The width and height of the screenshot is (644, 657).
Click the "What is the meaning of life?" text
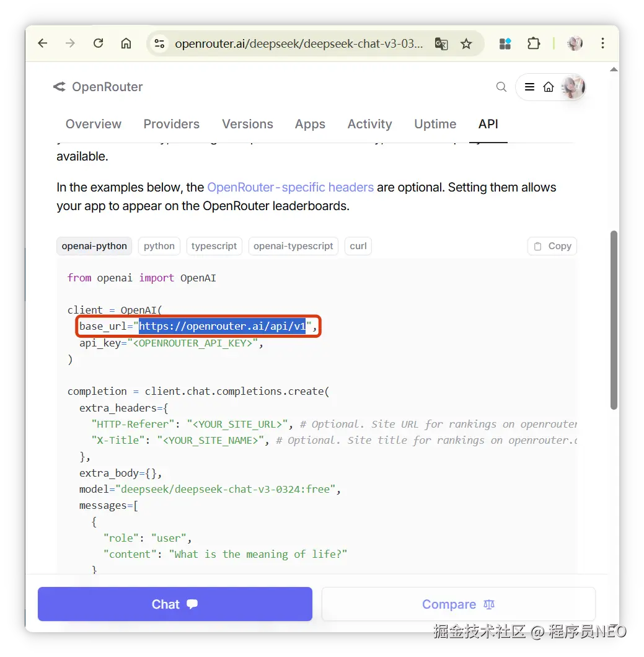pyautogui.click(x=258, y=554)
